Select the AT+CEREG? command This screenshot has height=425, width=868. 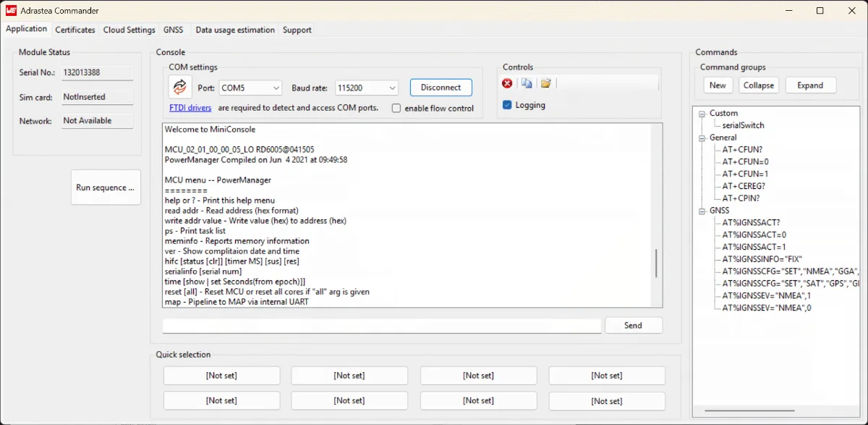(x=743, y=186)
